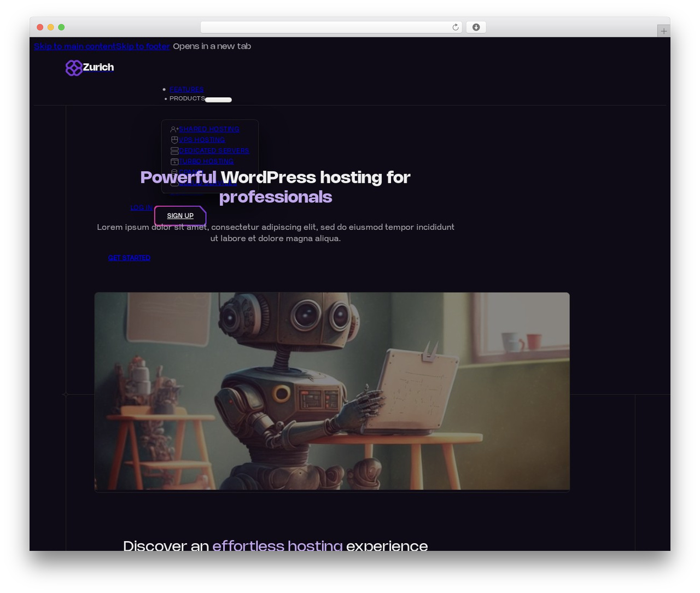Expand the Products dropdown toggle
700x593 pixels.
click(x=218, y=100)
